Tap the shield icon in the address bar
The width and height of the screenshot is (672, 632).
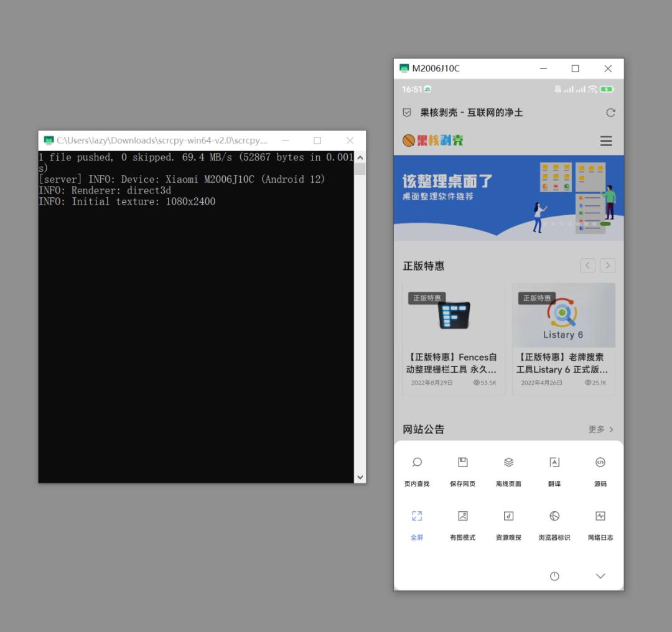tap(406, 113)
